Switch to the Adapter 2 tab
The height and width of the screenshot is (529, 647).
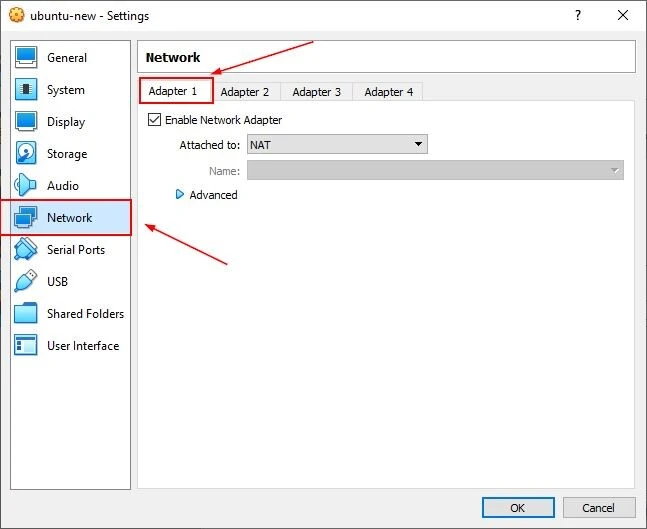click(x=245, y=92)
